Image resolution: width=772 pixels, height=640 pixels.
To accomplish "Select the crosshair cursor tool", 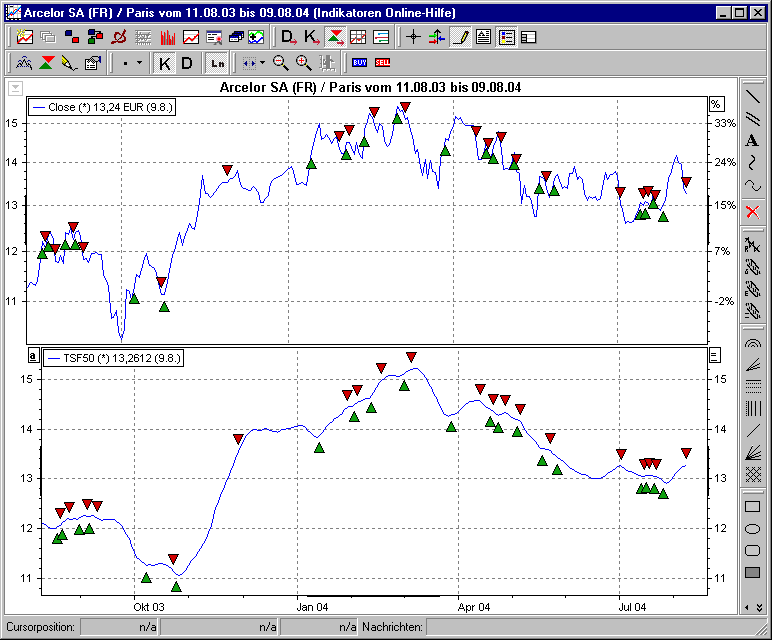I will (x=413, y=37).
